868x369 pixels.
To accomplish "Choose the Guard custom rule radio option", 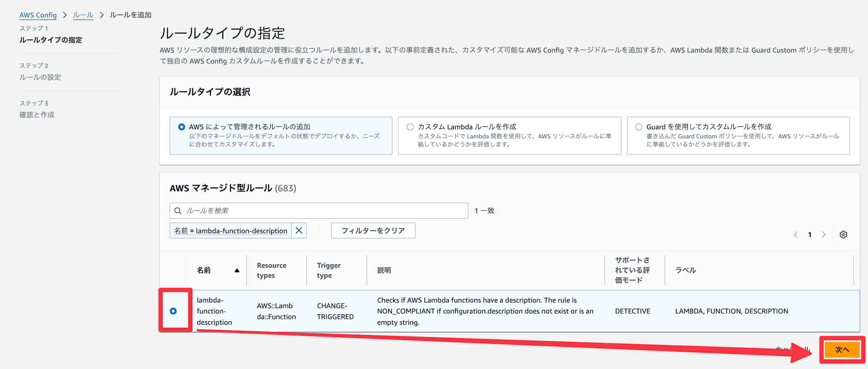I will click(638, 127).
